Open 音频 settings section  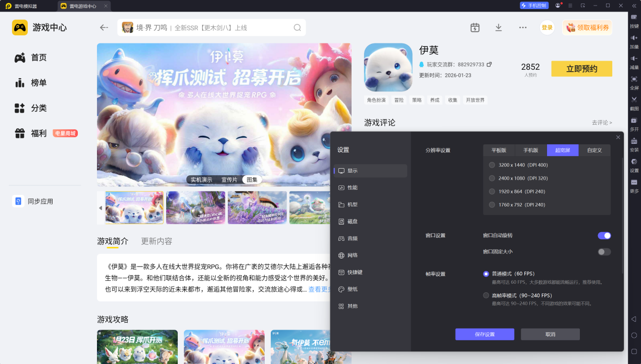(x=370, y=238)
